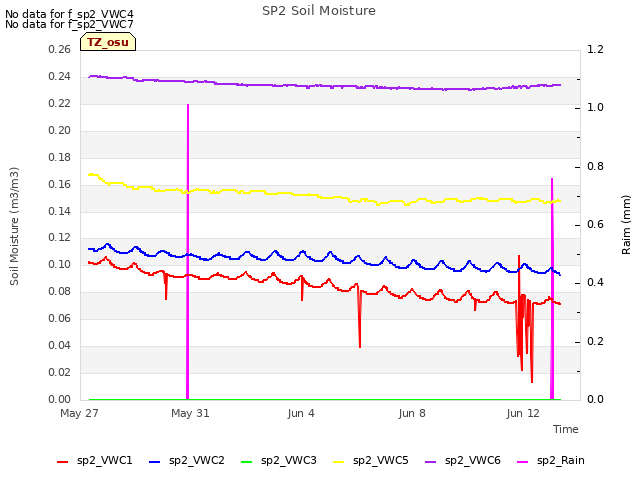Screen dimensions: 640x480
Task: Click the purple sp2_VWC6 legend swatch
Action: (431, 462)
